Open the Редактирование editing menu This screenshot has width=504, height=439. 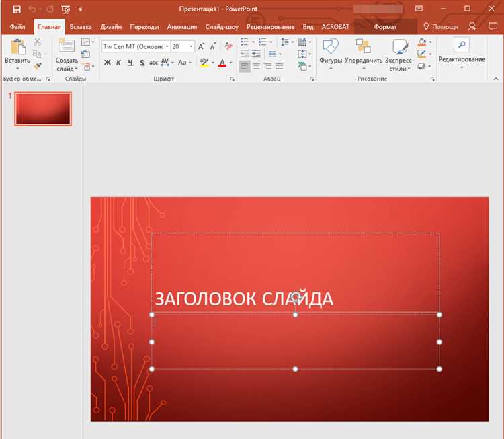point(462,53)
